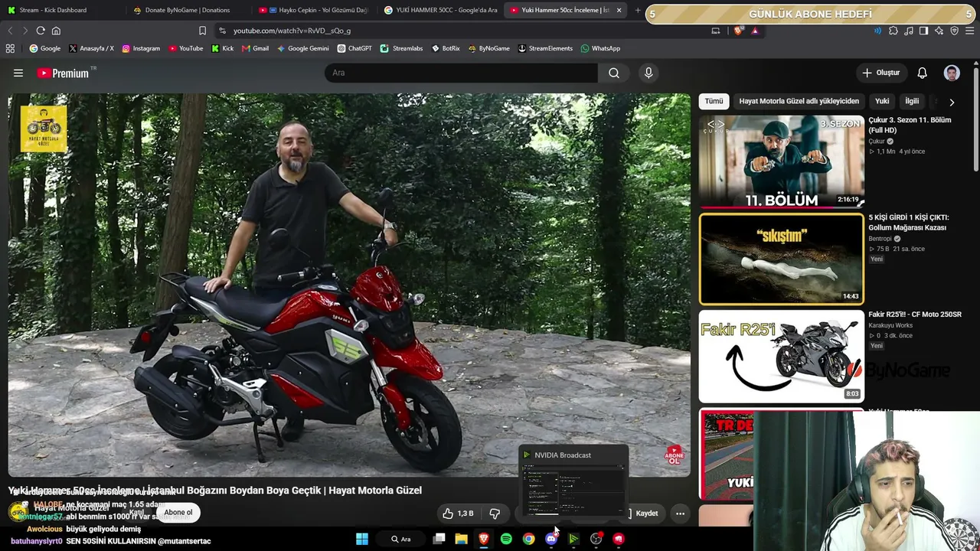Open Brave browser from the taskbar
Screen dimensions: 980x551
(484, 539)
